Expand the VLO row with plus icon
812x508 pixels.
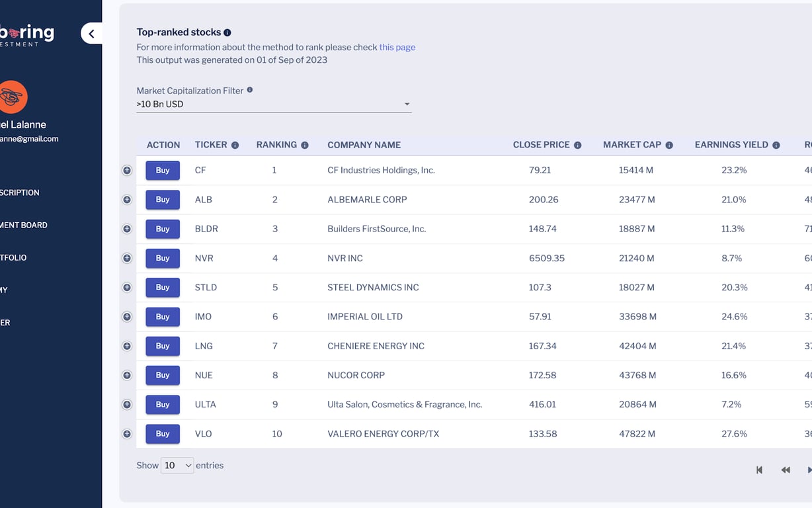pyautogui.click(x=127, y=434)
